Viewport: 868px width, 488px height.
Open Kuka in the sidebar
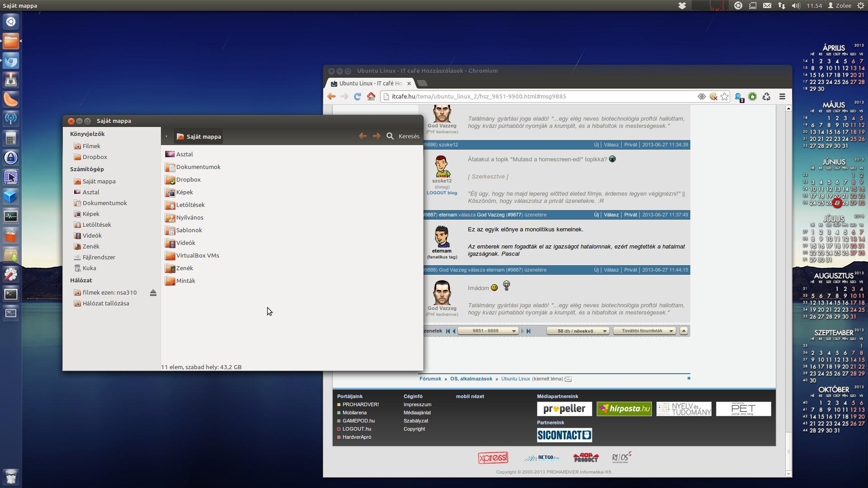click(x=89, y=268)
